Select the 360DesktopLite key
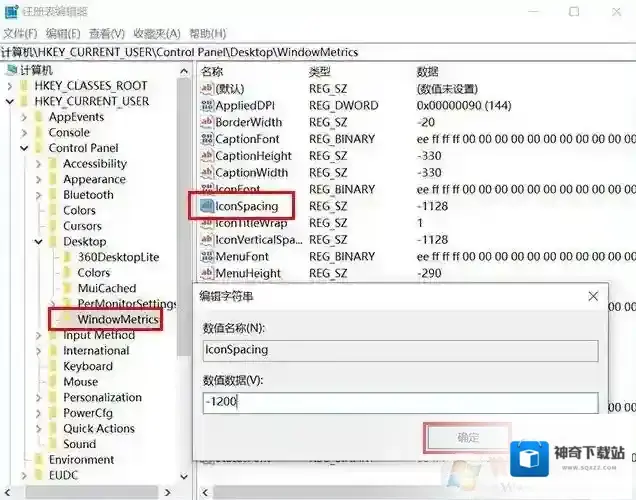Viewport: 636px width, 500px height. tap(118, 257)
